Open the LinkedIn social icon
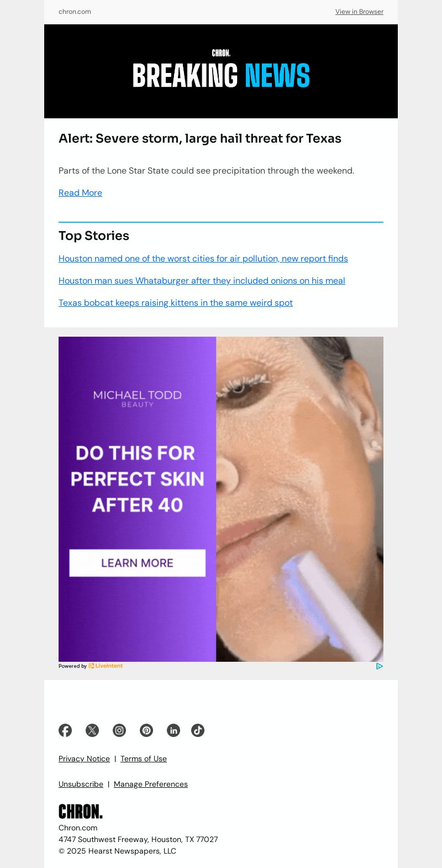This screenshot has width=442, height=868. click(173, 730)
